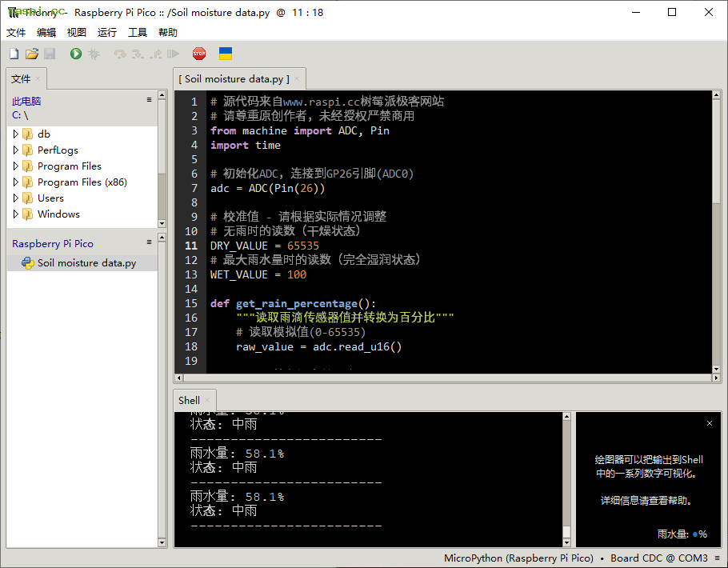Viewport: 728px width, 568px height.
Task: Open the 视图 menu
Action: [77, 33]
